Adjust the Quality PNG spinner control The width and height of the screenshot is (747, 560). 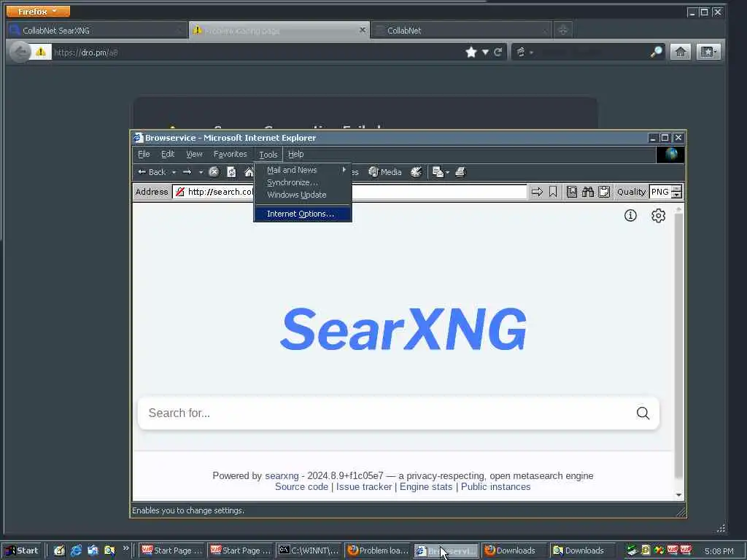676,192
